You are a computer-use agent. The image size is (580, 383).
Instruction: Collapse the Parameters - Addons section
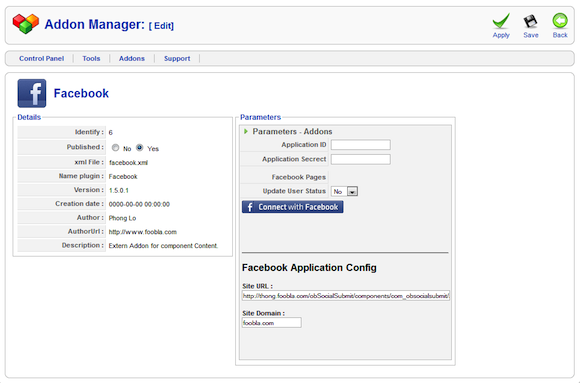(246, 131)
